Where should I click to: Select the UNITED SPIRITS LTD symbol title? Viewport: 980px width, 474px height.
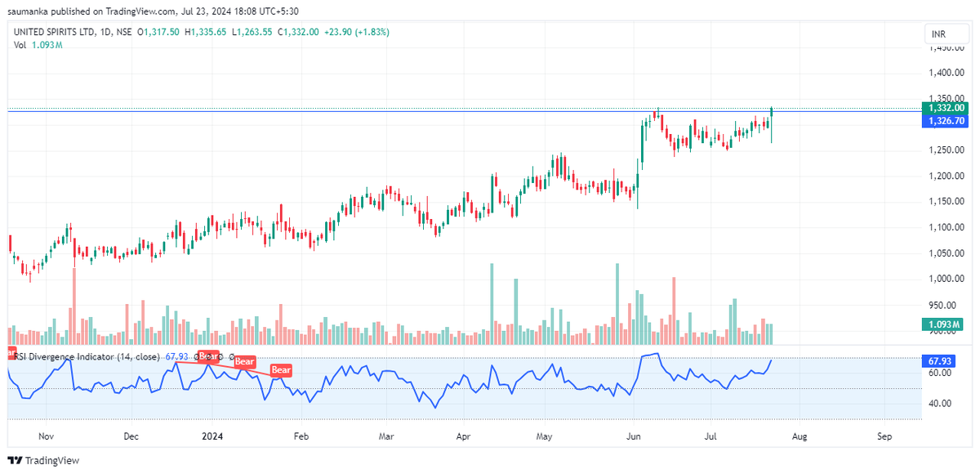coord(55,32)
